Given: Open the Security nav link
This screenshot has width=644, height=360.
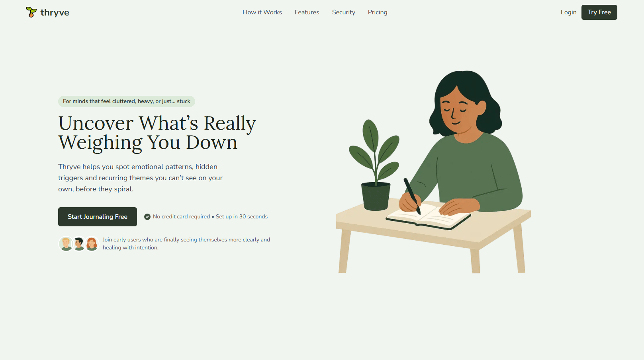Looking at the screenshot, I should tap(343, 12).
